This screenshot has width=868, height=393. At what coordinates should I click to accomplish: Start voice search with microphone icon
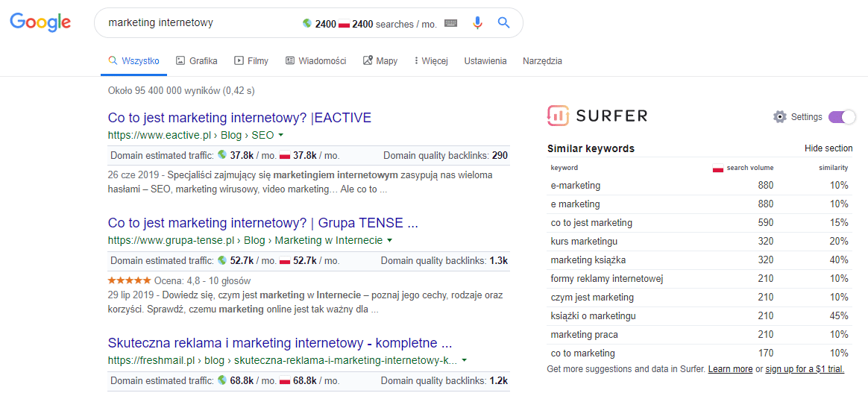(x=477, y=22)
